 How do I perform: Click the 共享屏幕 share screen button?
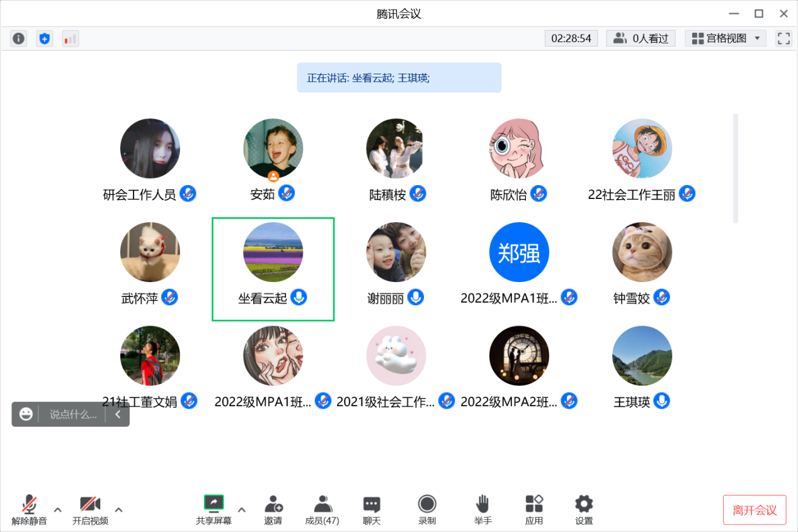click(x=214, y=509)
